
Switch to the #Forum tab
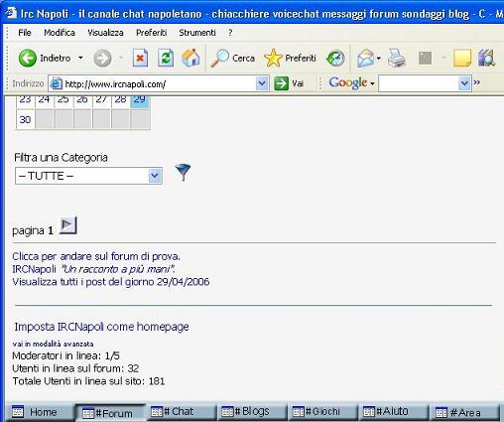pos(111,413)
